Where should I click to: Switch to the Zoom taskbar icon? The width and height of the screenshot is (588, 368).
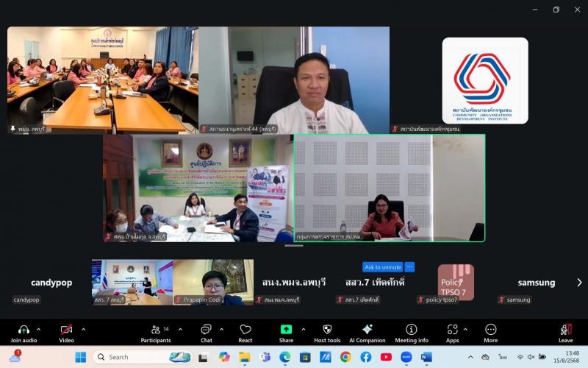406,357
